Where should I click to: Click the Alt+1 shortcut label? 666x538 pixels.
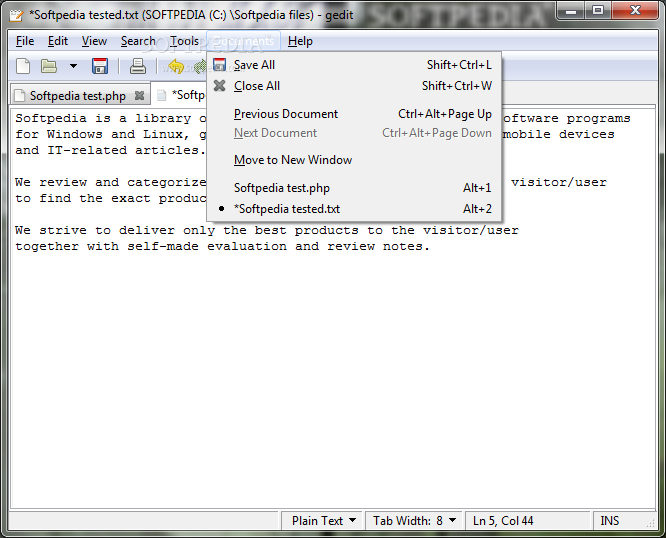click(x=477, y=188)
